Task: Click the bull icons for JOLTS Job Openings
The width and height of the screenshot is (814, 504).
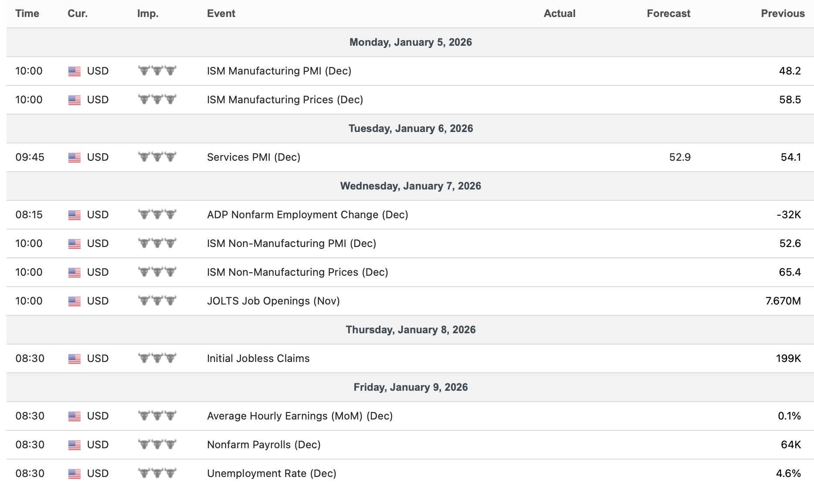Action: point(157,301)
